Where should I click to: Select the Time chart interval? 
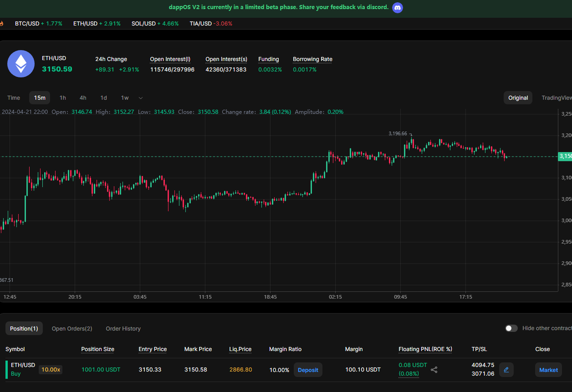pyautogui.click(x=14, y=98)
